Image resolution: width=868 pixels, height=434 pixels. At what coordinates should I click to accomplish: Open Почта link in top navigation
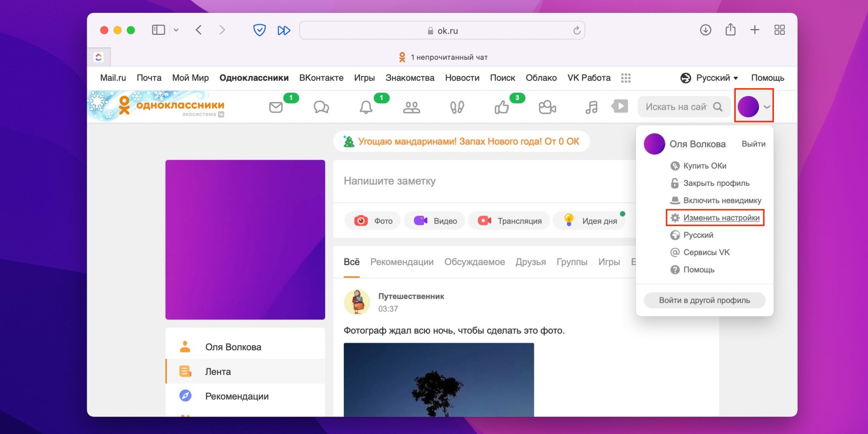[149, 78]
